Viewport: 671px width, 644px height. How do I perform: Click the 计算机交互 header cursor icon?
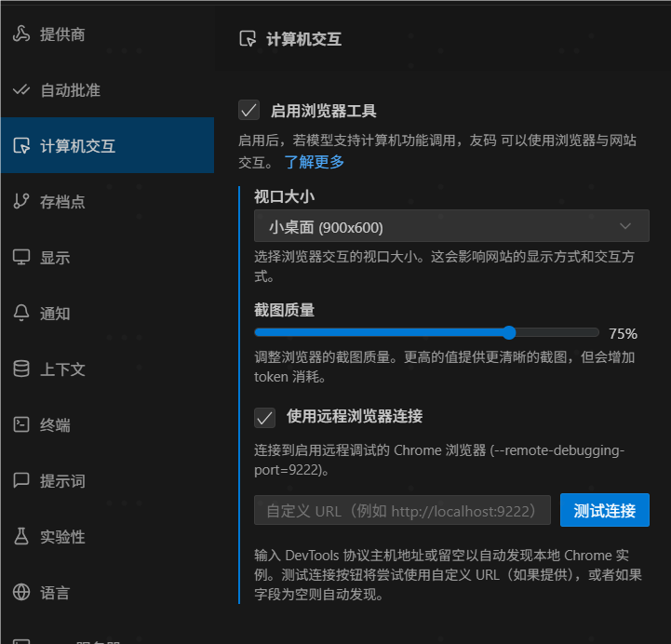click(x=248, y=39)
